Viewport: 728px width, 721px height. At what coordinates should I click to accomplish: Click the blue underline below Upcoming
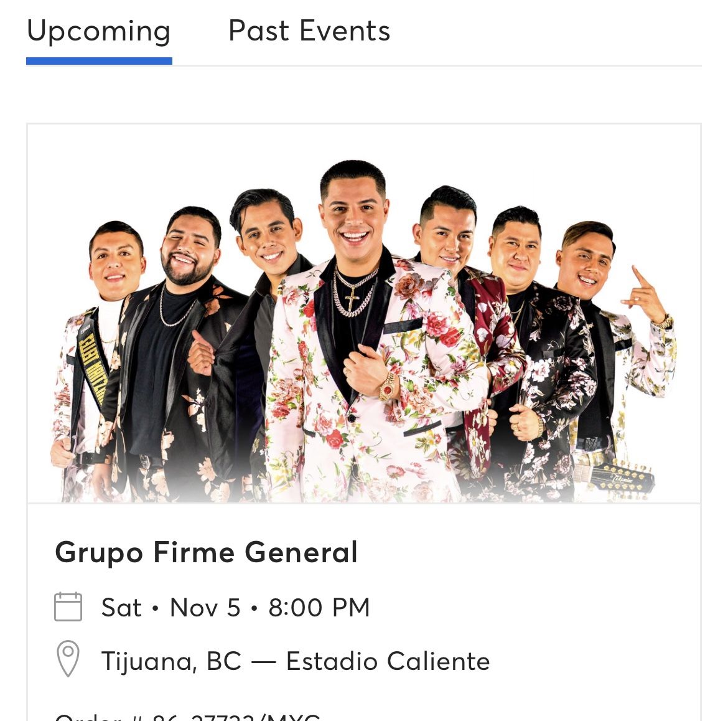(x=99, y=61)
